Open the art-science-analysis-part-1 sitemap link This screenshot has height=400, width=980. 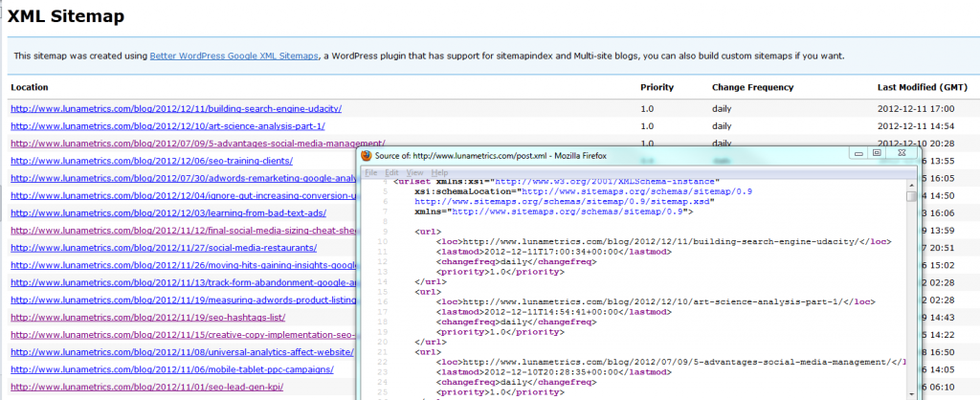(167, 125)
